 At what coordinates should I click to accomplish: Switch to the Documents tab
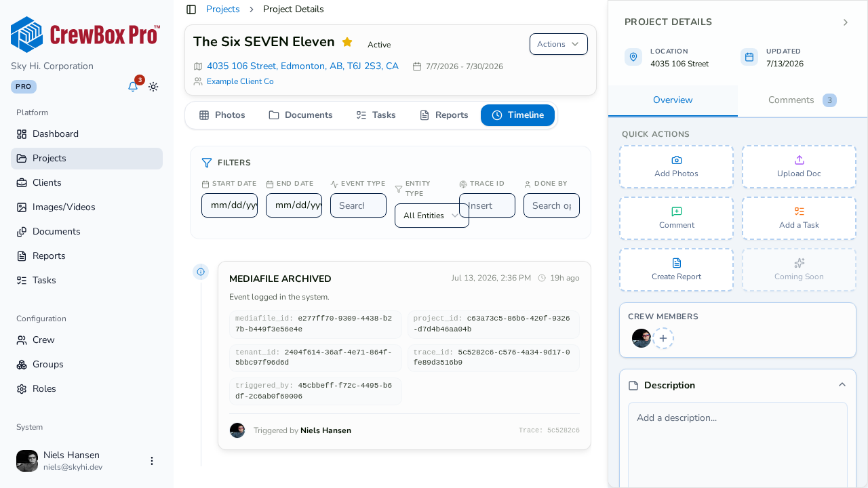300,115
